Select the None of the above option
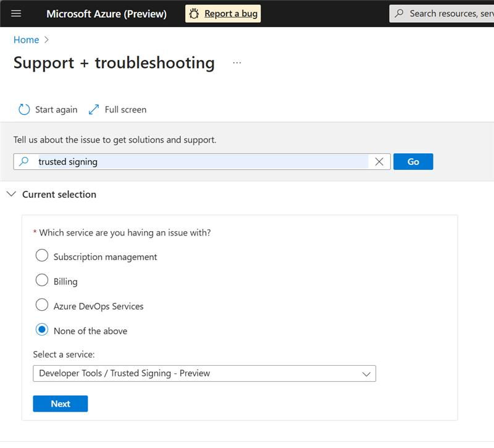Viewport: 494px width, 448px height. coord(41,330)
